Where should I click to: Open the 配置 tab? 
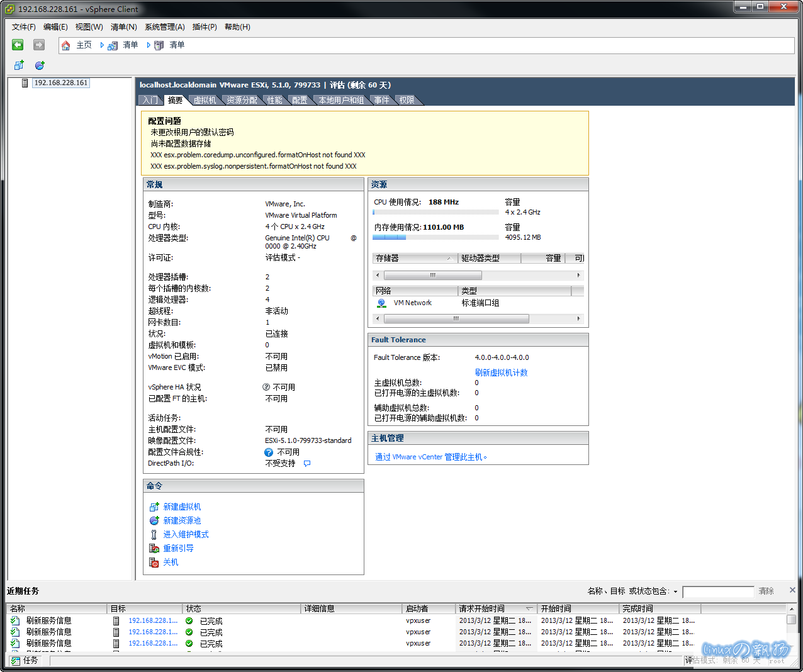(300, 100)
